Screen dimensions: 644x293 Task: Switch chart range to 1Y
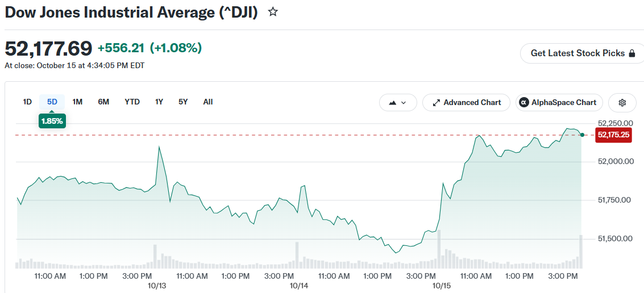(x=159, y=102)
